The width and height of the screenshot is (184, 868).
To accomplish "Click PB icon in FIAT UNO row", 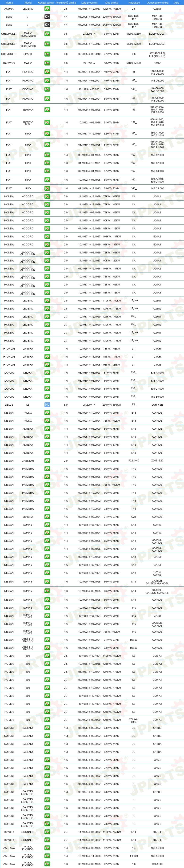I will [47, 188].
